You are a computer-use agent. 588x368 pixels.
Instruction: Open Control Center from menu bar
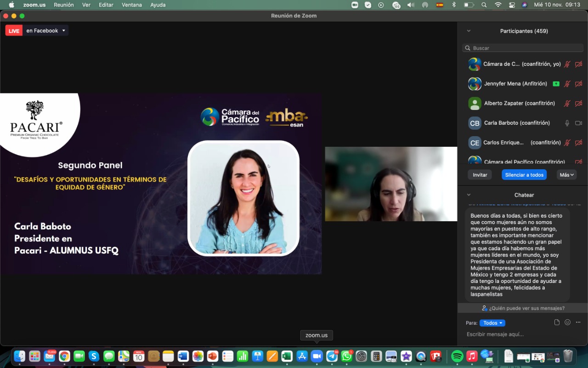tap(512, 5)
